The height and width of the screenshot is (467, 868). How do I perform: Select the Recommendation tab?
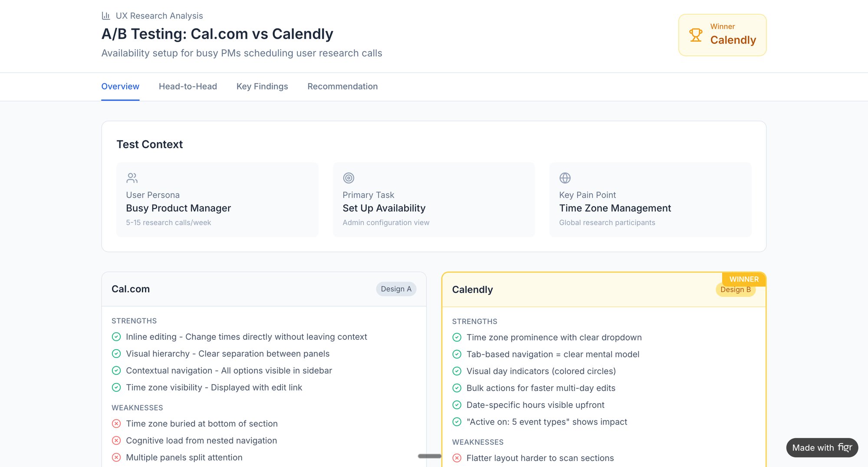342,86
